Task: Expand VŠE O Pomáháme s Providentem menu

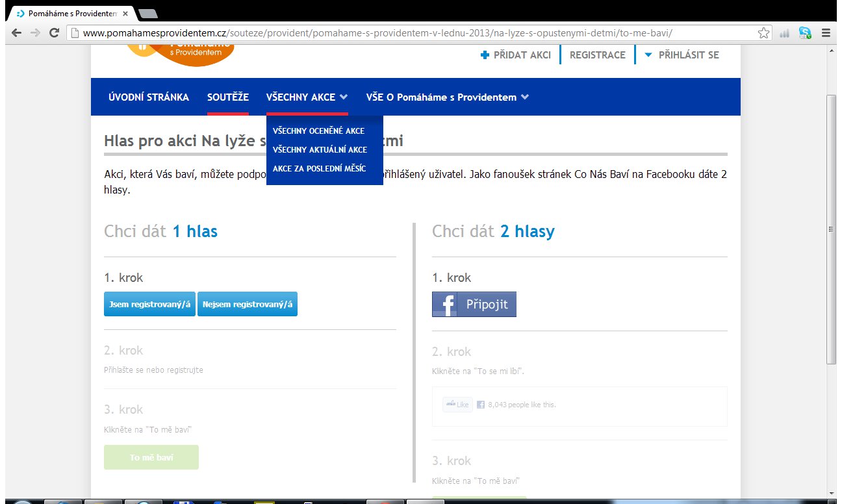Action: pos(448,97)
